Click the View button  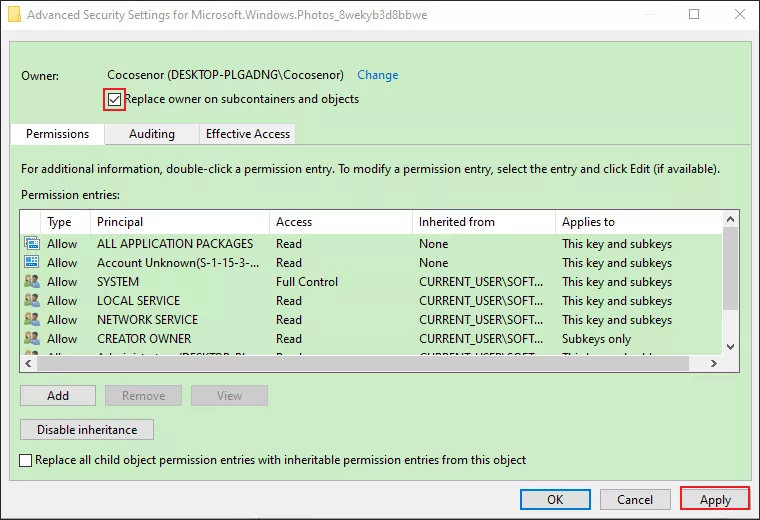[x=229, y=395]
